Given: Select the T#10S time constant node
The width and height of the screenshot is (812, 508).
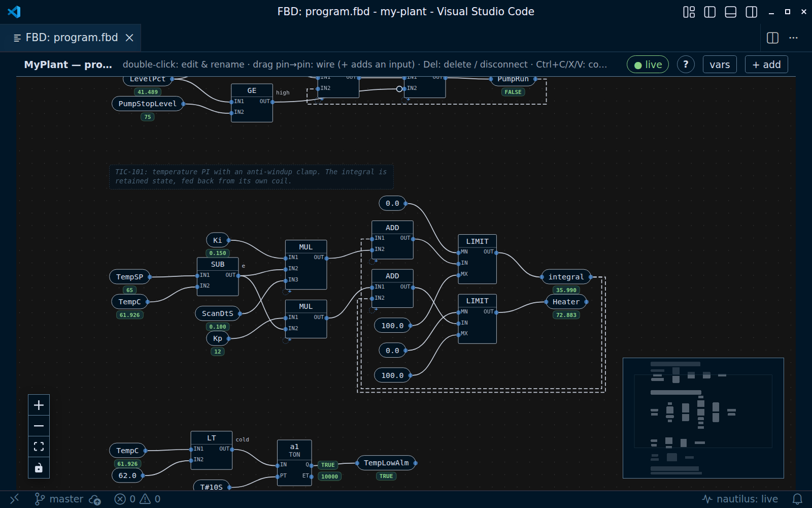Looking at the screenshot, I should [211, 487].
